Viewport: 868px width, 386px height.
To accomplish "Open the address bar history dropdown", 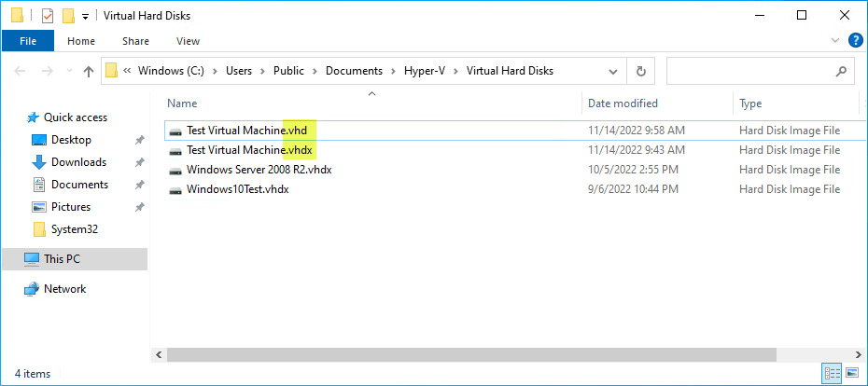I will [x=613, y=71].
